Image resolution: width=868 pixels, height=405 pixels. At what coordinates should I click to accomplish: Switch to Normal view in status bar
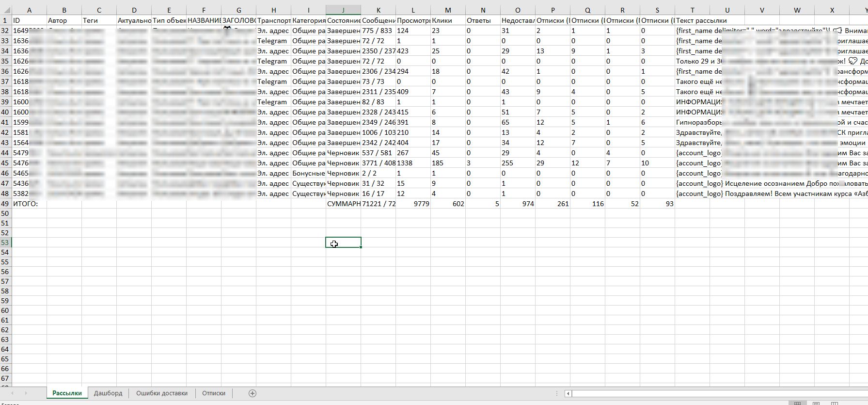797,403
